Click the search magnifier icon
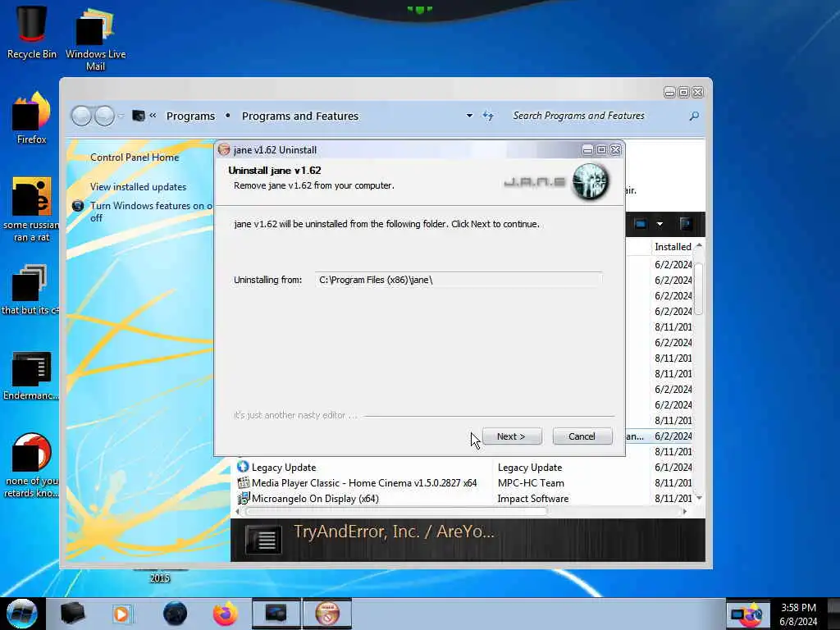Image resolution: width=840 pixels, height=630 pixels. tap(694, 116)
